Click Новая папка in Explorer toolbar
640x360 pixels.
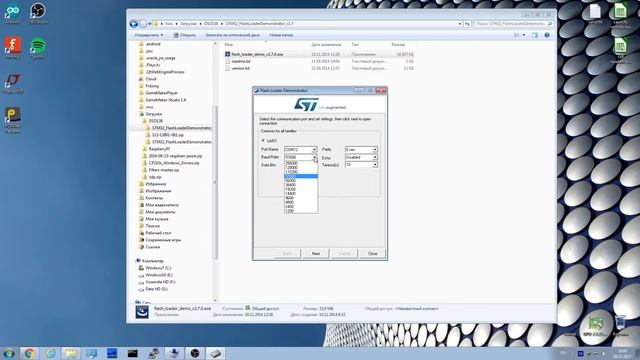pyautogui.click(x=281, y=35)
